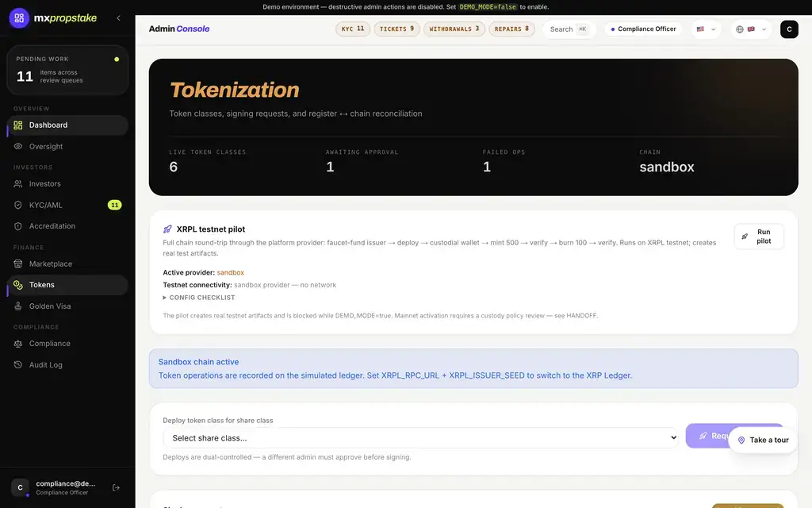Open Dashboard in the sidebar
812x508 pixels.
click(67, 125)
